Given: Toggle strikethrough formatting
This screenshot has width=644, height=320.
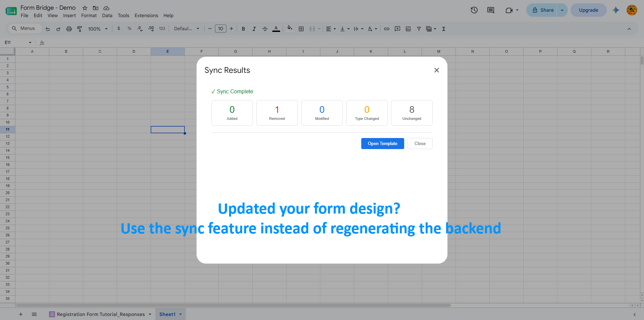Looking at the screenshot, I should tap(265, 29).
